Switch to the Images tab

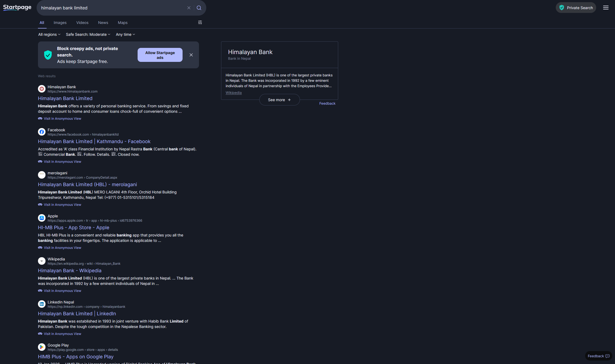[60, 23]
